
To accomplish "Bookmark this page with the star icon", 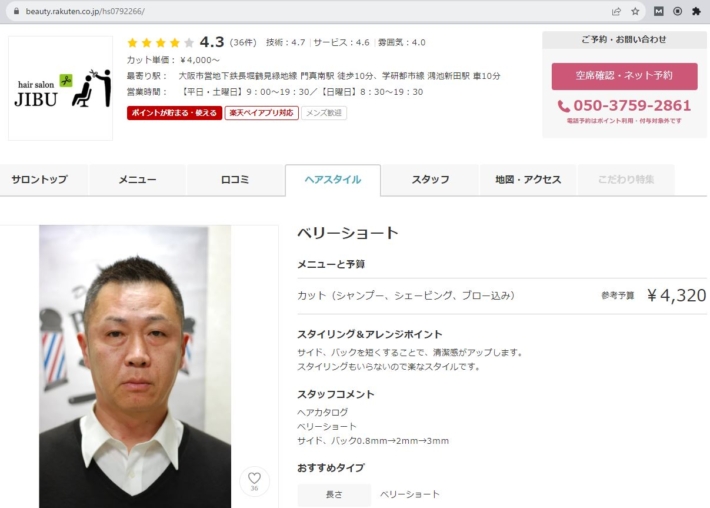I will [635, 11].
